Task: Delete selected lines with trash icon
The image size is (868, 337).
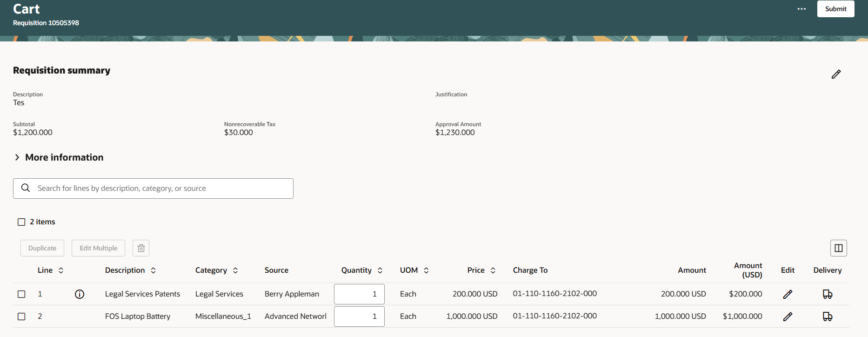Action: coord(141,248)
